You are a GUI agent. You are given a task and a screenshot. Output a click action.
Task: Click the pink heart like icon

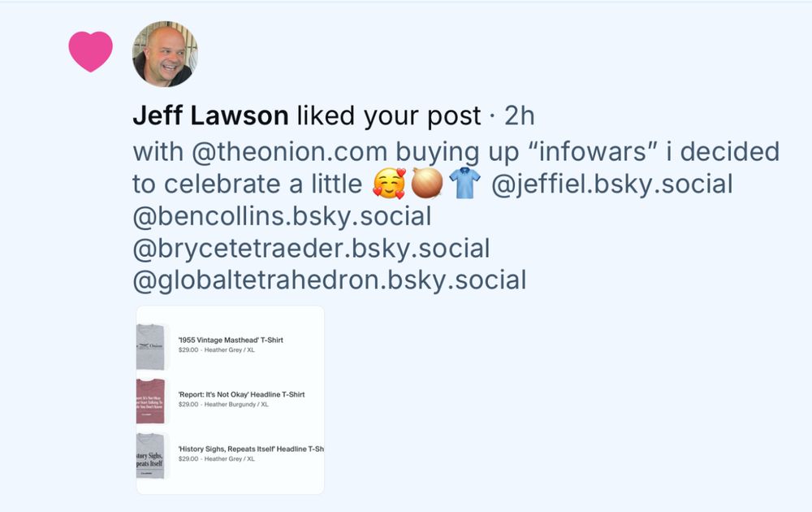click(91, 51)
